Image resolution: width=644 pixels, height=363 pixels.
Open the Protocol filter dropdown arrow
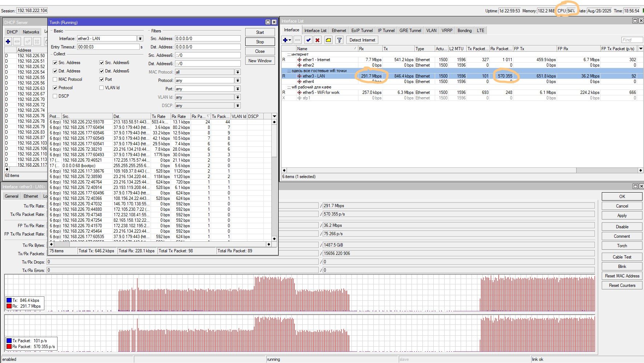tap(238, 80)
